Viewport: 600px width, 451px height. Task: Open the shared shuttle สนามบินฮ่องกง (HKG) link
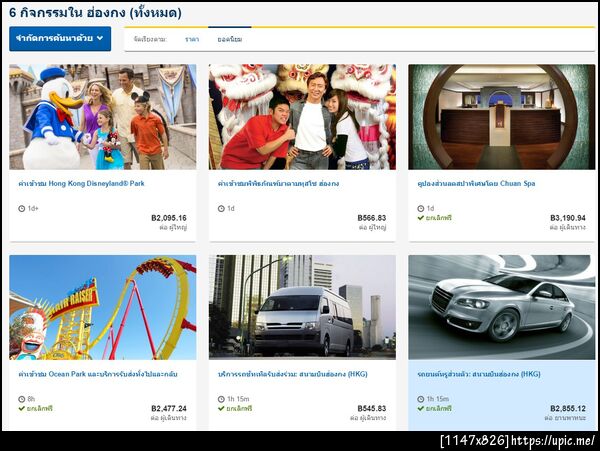click(293, 374)
